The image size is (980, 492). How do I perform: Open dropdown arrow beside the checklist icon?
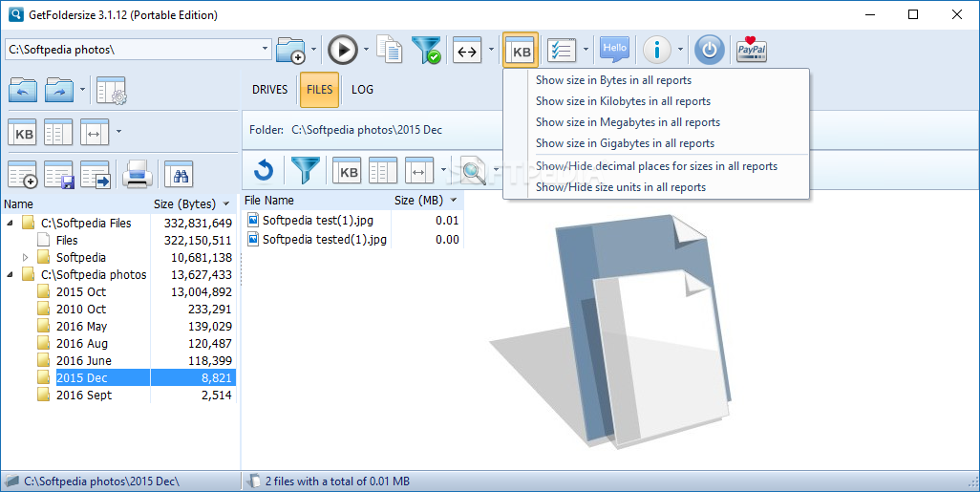click(586, 50)
